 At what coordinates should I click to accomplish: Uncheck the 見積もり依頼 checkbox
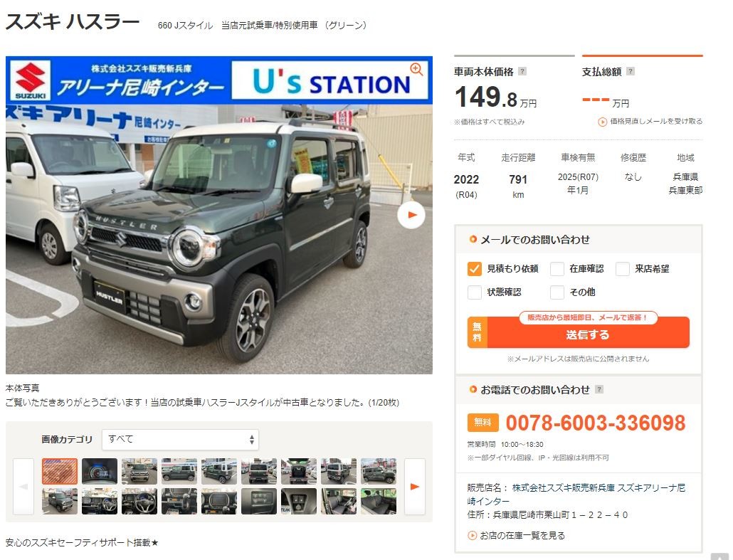tap(474, 269)
